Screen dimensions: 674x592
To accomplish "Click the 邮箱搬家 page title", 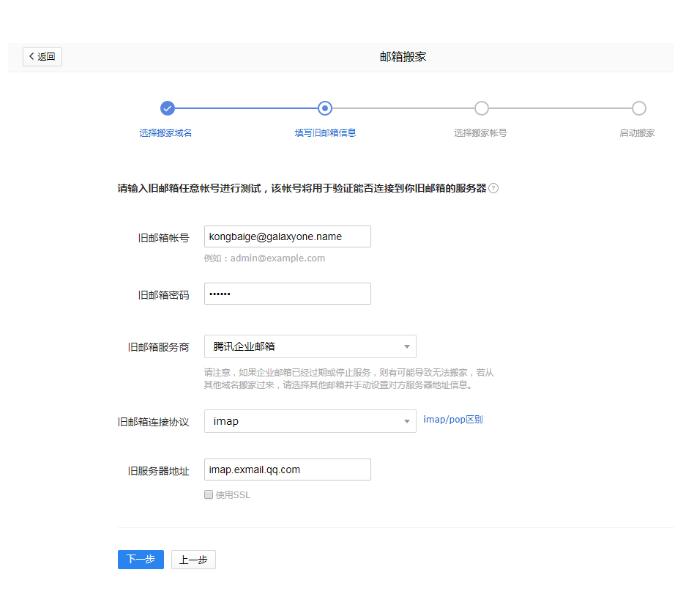I will (404, 57).
